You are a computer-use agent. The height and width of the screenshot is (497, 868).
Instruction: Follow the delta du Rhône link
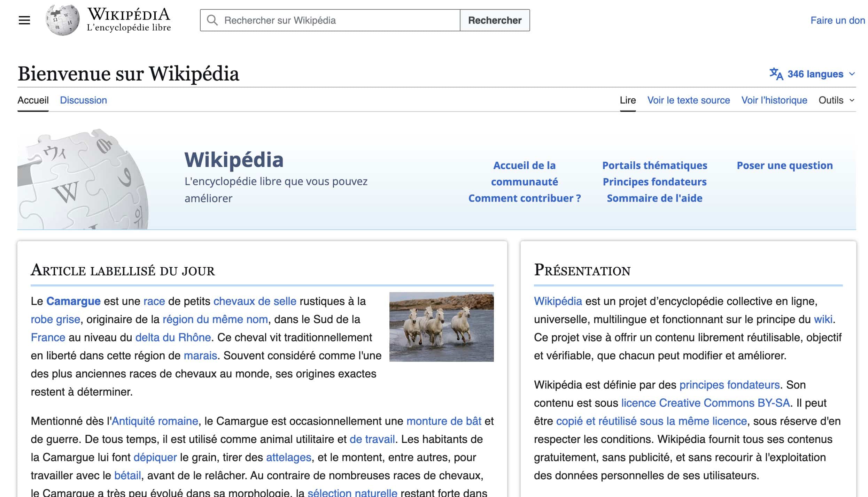pos(173,337)
